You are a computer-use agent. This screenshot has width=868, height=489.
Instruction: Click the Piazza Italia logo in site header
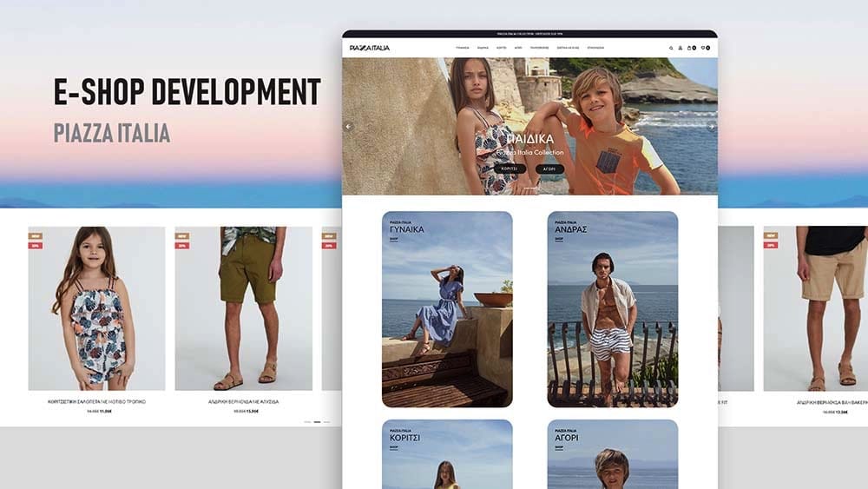click(369, 48)
